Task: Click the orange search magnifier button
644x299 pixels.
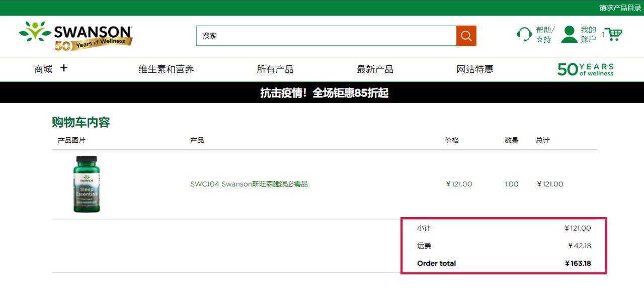Action: tap(466, 36)
